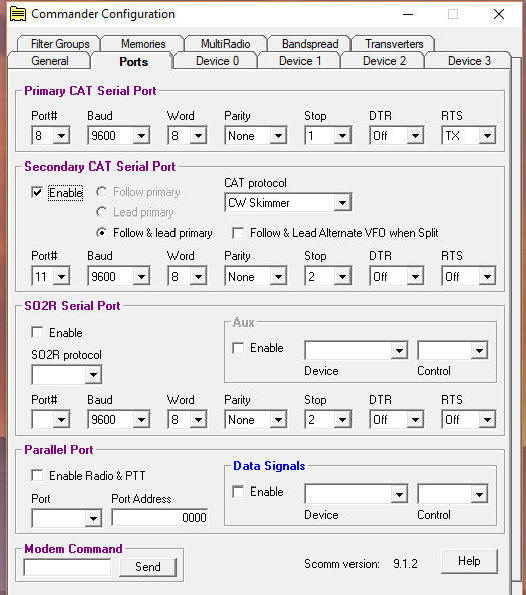Click the Help button

469,561
